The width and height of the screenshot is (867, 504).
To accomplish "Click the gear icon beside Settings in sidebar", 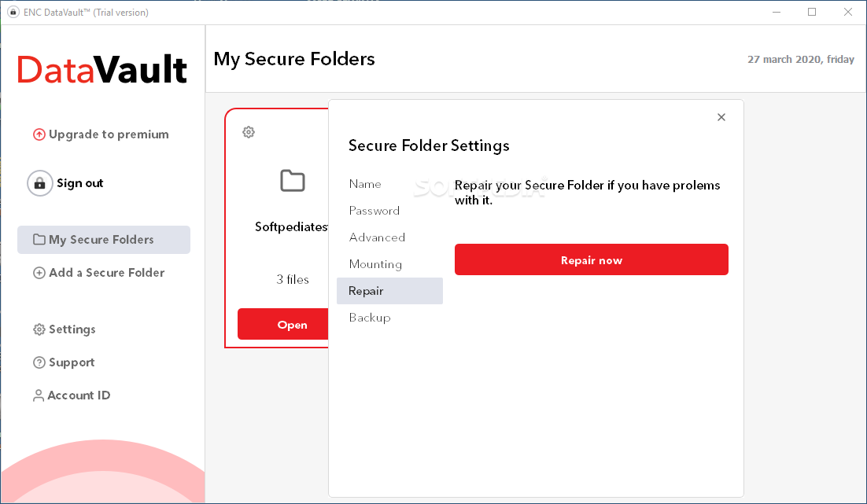I will 39,329.
